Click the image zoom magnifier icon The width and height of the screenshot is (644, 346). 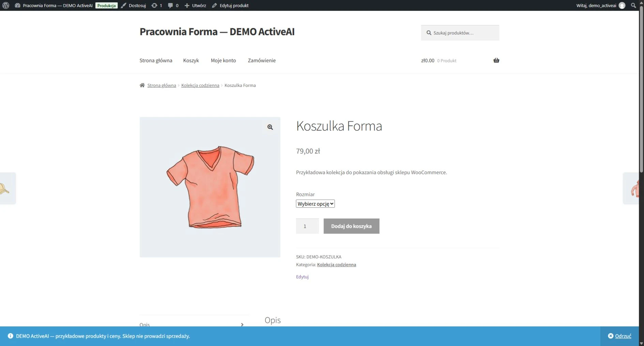click(270, 127)
